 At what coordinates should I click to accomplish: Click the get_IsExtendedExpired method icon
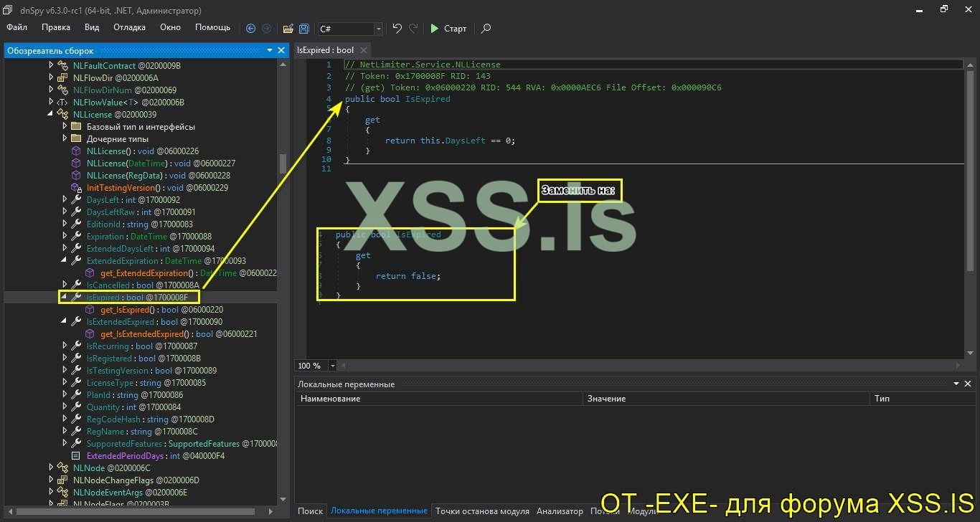(x=90, y=333)
